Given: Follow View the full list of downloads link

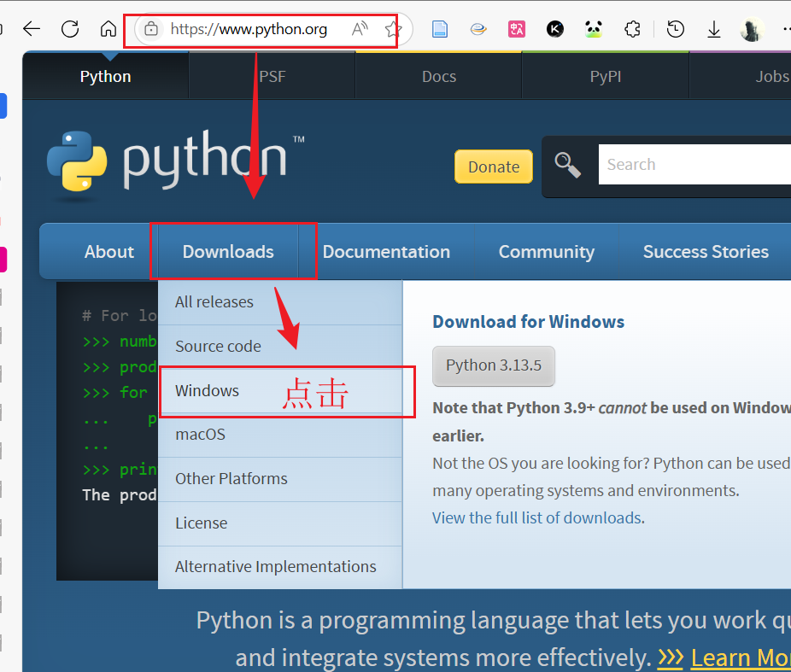Looking at the screenshot, I should click(x=538, y=517).
